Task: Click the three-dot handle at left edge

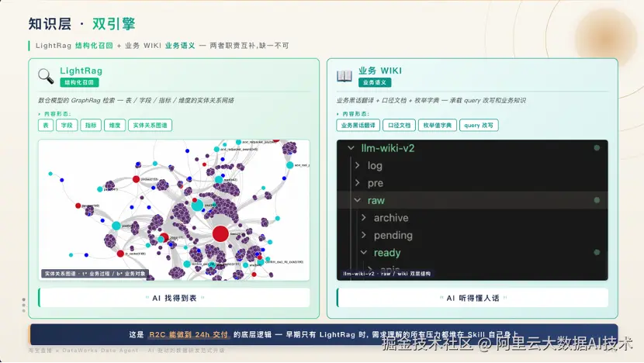Action: 24,305
